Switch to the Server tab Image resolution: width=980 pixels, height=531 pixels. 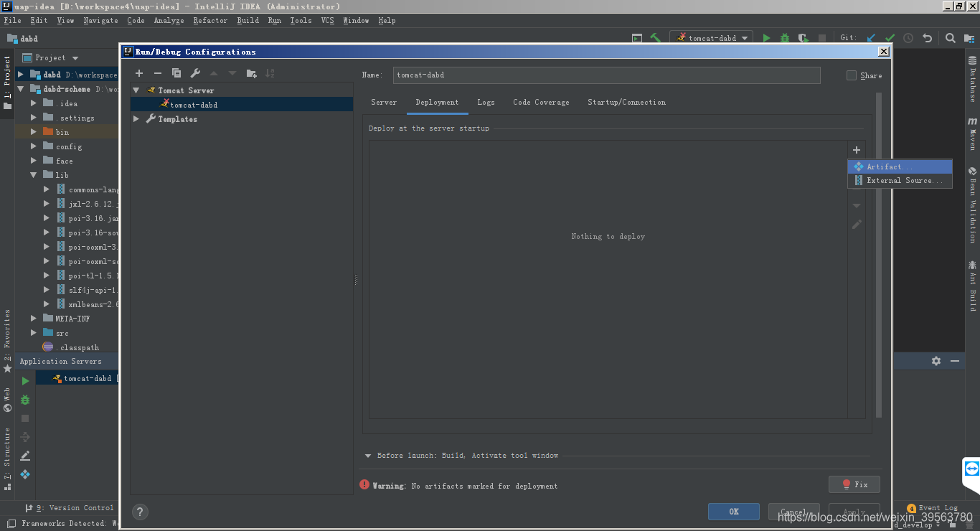click(x=384, y=103)
